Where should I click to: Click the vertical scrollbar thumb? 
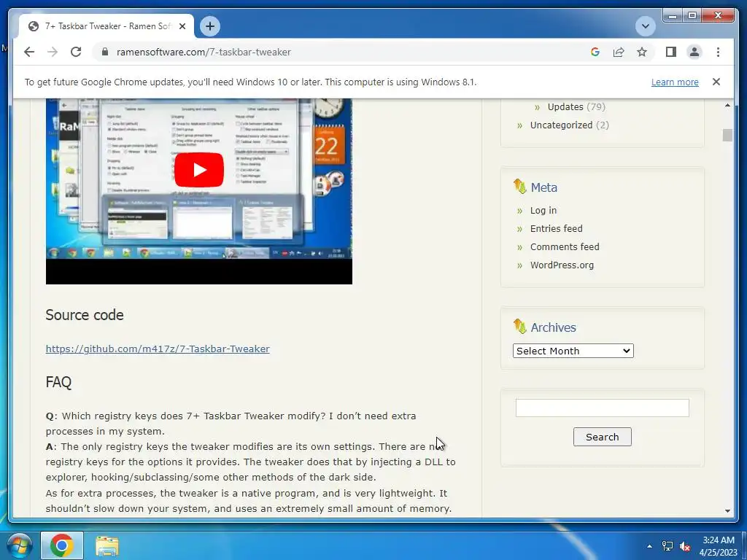727,135
